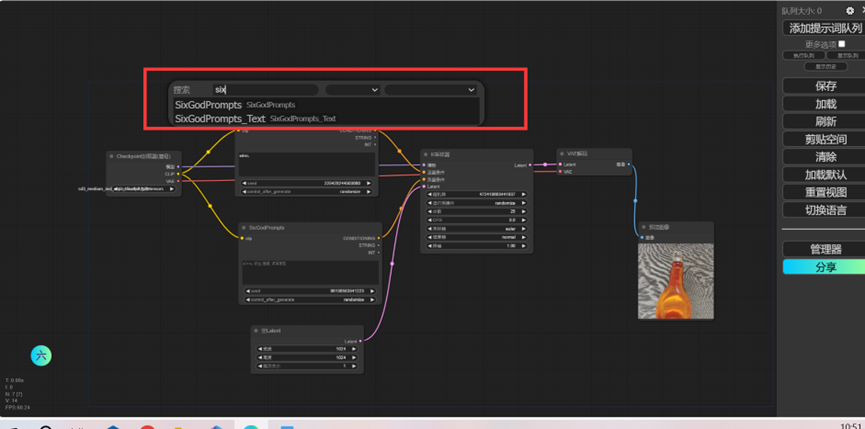
Task: Click the 添加提示词队列 button
Action: (x=825, y=28)
